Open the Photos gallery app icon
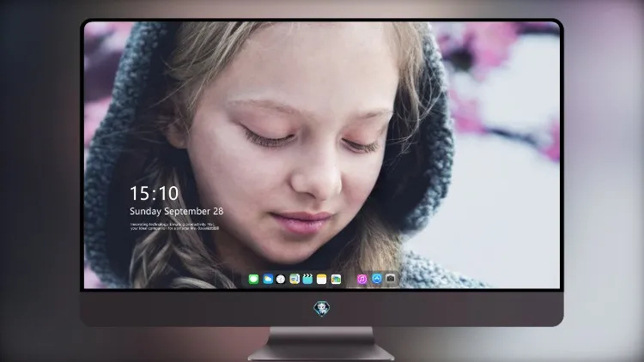Image resolution: width=644 pixels, height=362 pixels. tap(336, 279)
